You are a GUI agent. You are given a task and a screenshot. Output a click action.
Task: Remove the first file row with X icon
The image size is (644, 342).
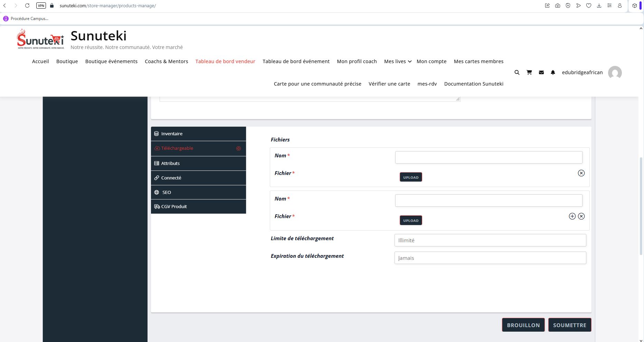tap(581, 173)
